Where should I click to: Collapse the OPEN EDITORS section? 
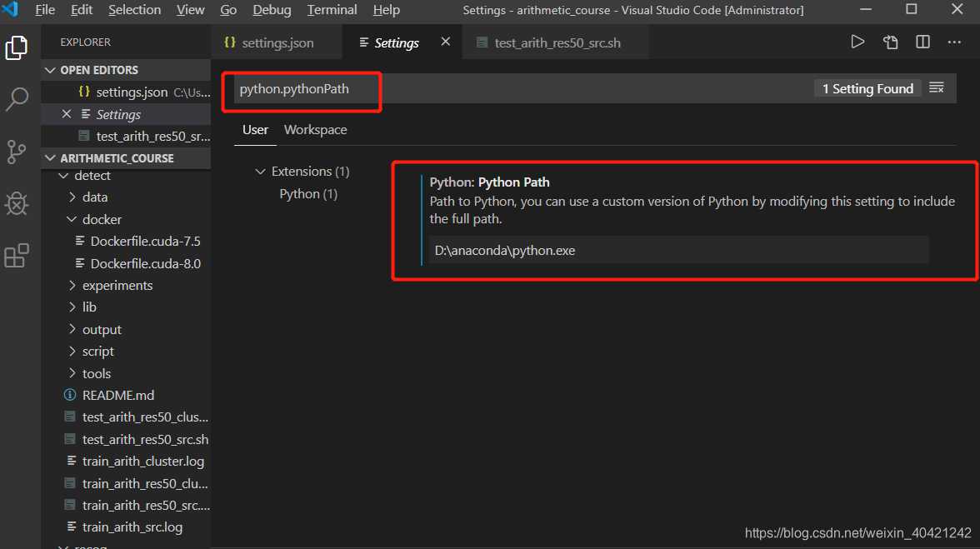[51, 70]
